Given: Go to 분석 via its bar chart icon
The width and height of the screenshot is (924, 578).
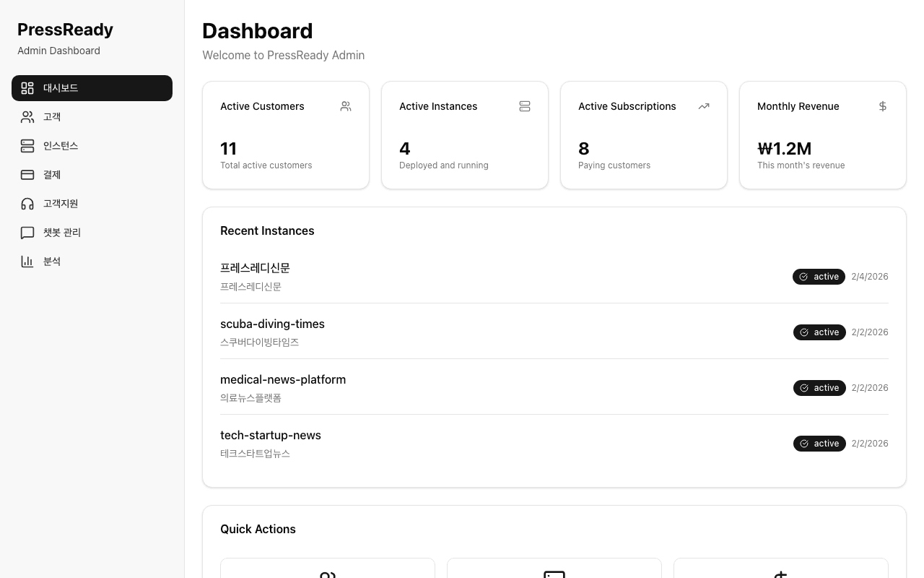Looking at the screenshot, I should point(27,262).
